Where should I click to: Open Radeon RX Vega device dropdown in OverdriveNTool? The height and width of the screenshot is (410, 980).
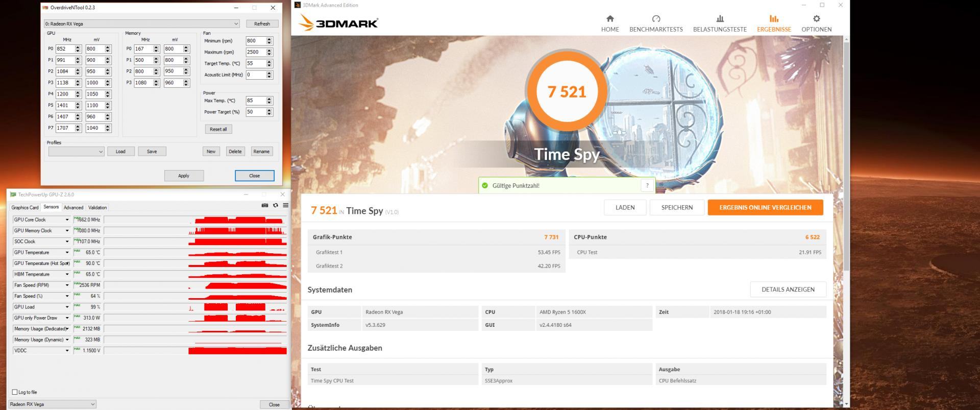[141, 23]
